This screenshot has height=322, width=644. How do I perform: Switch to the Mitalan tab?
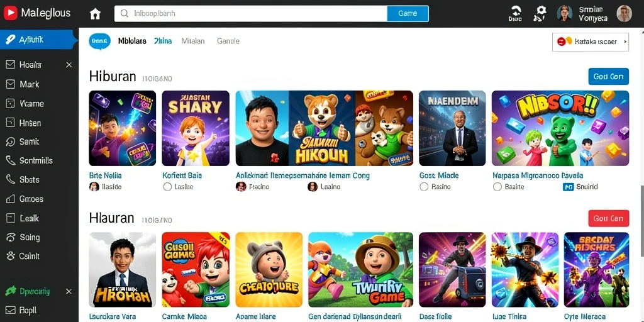193,41
